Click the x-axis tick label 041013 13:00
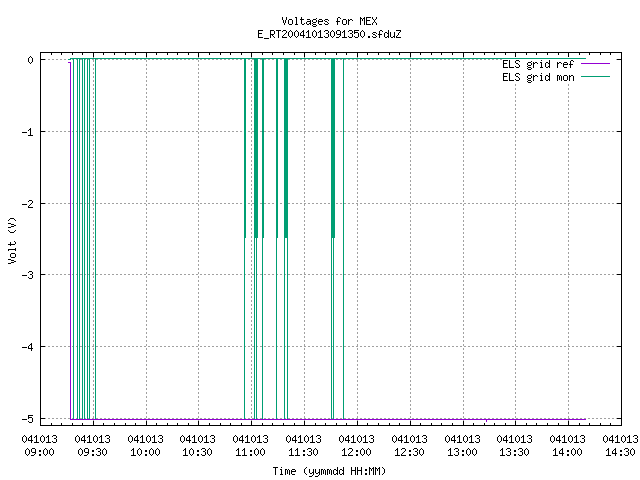 coord(462,445)
